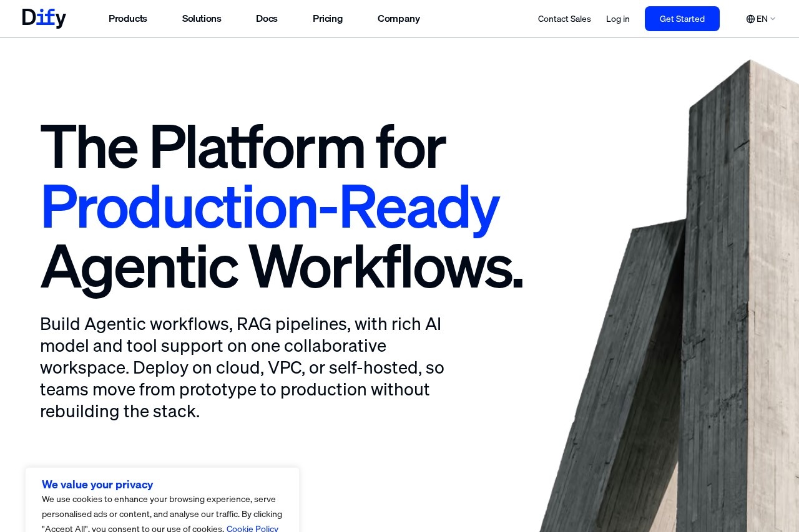Open the Cookie Policy link
The height and width of the screenshot is (532, 799).
click(252, 528)
